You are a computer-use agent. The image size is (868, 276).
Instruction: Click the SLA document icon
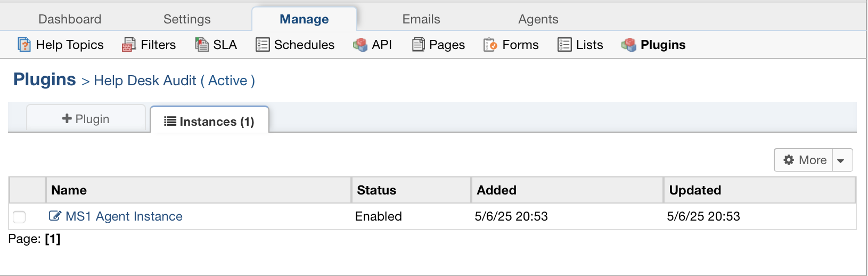pyautogui.click(x=201, y=45)
